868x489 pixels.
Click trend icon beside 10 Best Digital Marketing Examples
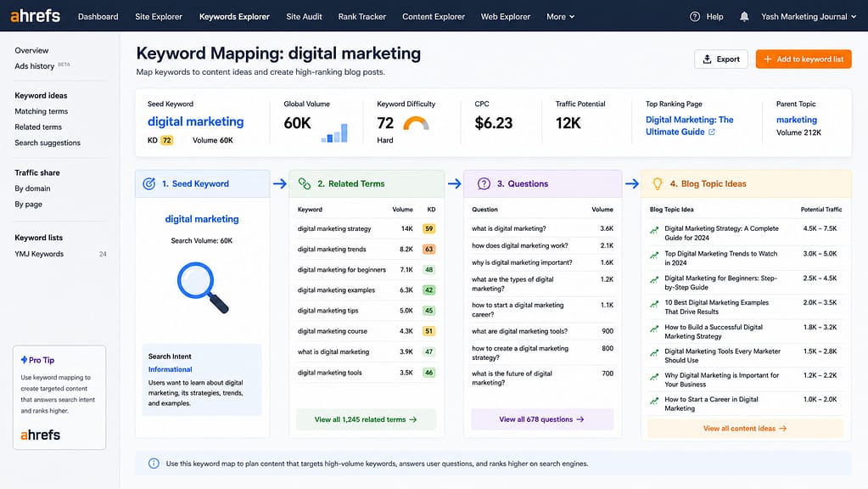point(654,304)
